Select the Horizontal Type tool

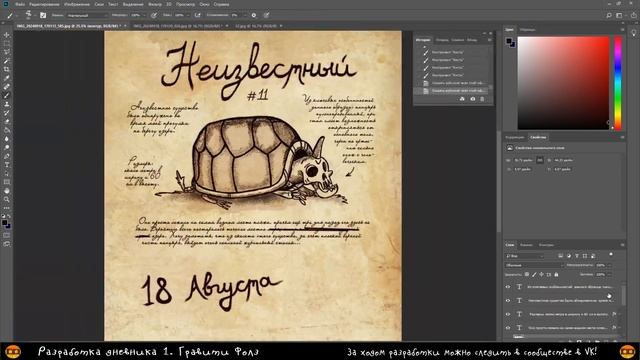pos(7,164)
